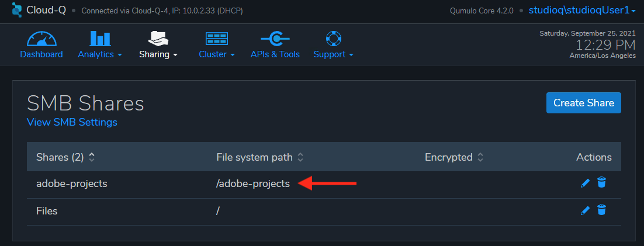Delete the Files share with trash icon
The width and height of the screenshot is (644, 246).
[x=601, y=210]
